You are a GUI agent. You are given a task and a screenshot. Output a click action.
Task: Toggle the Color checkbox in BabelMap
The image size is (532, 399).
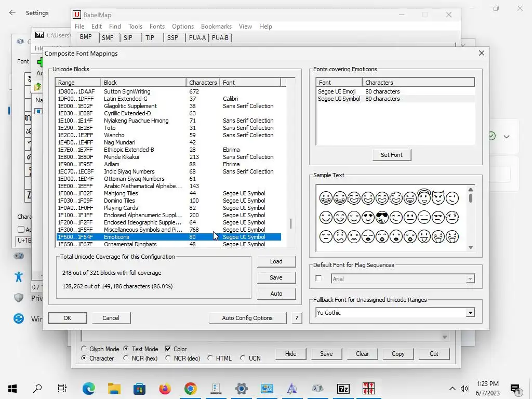click(x=168, y=349)
